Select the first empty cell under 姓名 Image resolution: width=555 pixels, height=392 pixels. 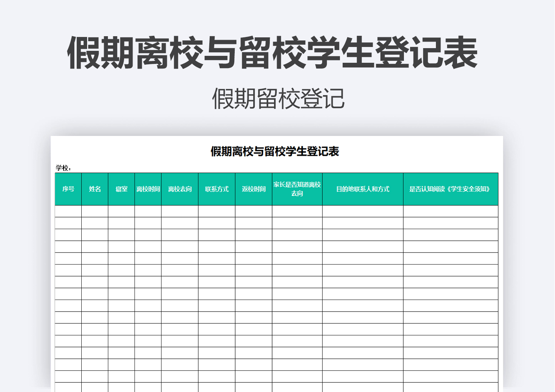tap(95, 211)
